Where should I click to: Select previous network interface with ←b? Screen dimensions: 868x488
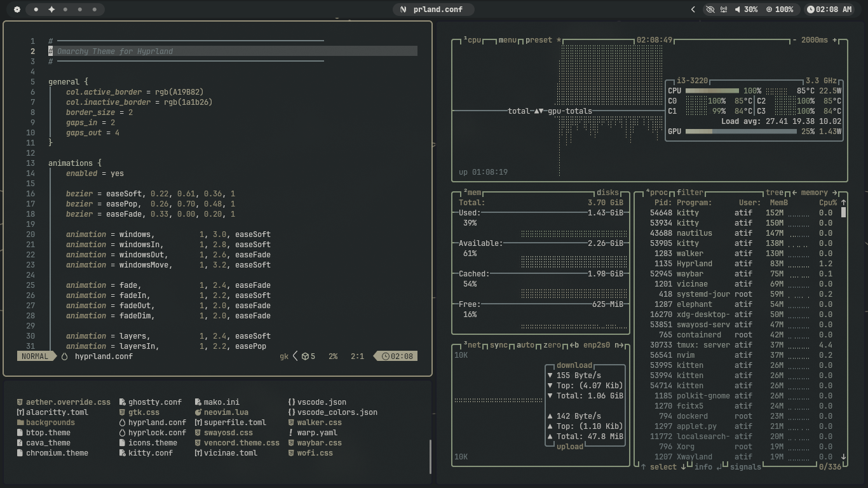[x=574, y=345]
